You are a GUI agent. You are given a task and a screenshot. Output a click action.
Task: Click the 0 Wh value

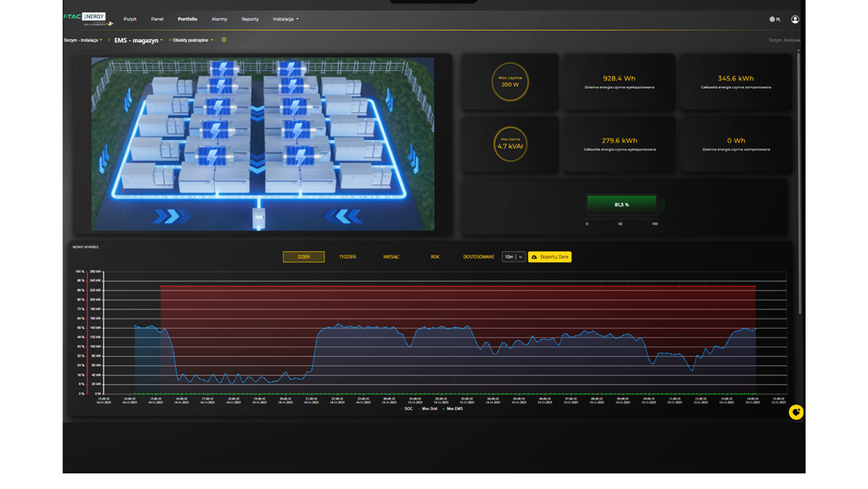[736, 141]
